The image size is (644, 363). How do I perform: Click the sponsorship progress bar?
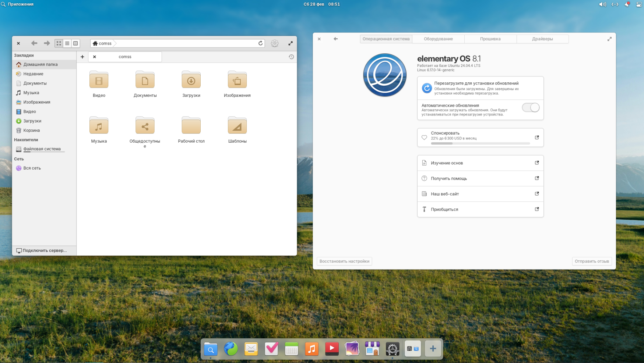tap(480, 143)
